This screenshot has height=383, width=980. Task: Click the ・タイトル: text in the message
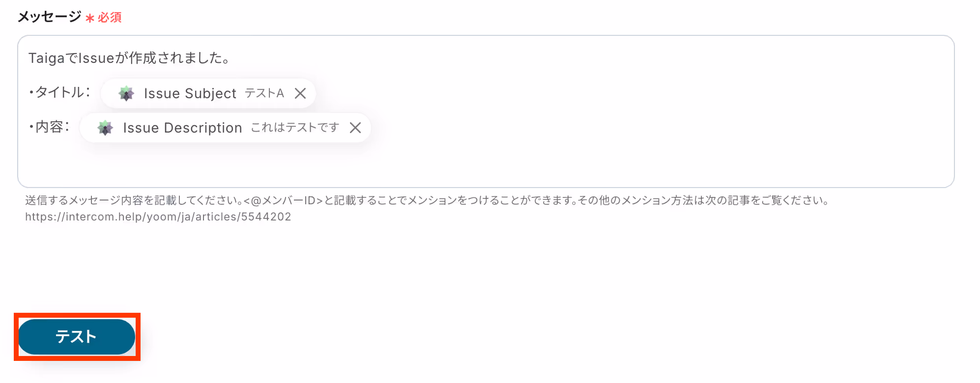(59, 92)
